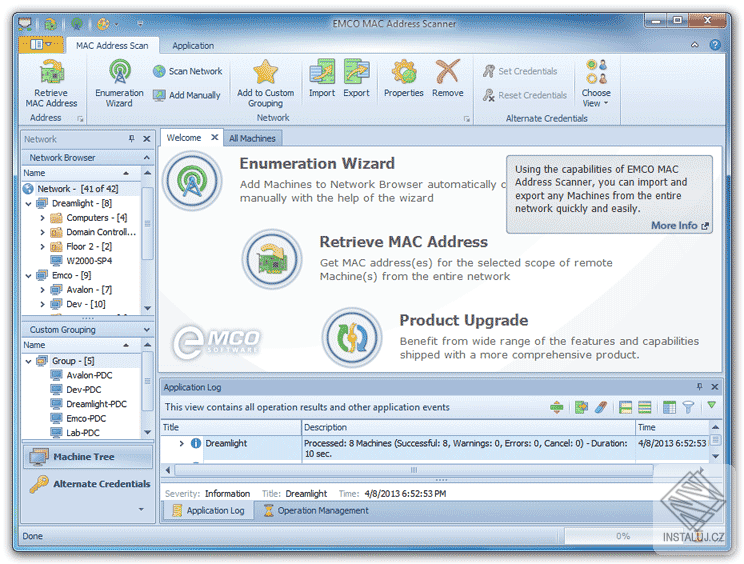Click the eraser clear-log icon
The height and width of the screenshot is (564, 744).
point(600,407)
